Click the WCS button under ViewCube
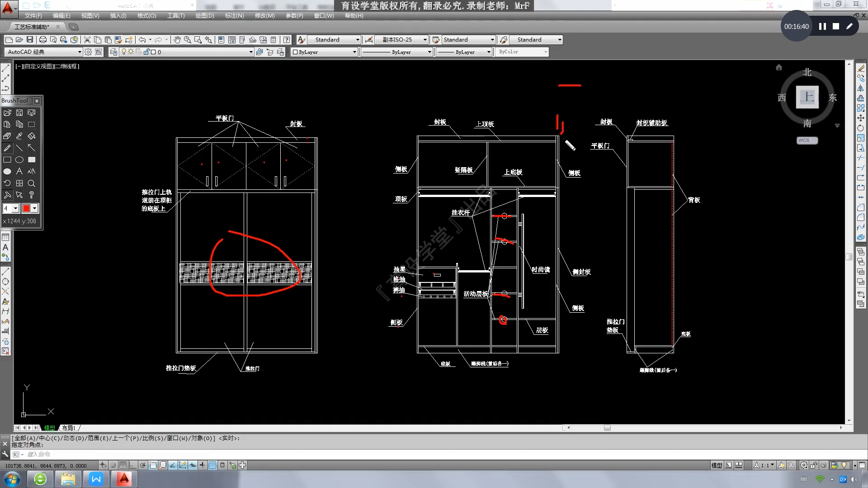Image resolution: width=868 pixels, height=488 pixels. click(x=807, y=141)
